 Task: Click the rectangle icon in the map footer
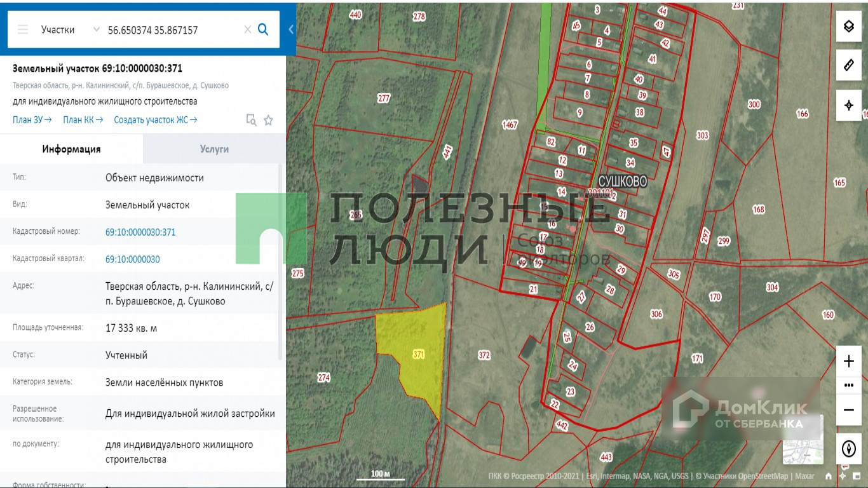pos(855,476)
